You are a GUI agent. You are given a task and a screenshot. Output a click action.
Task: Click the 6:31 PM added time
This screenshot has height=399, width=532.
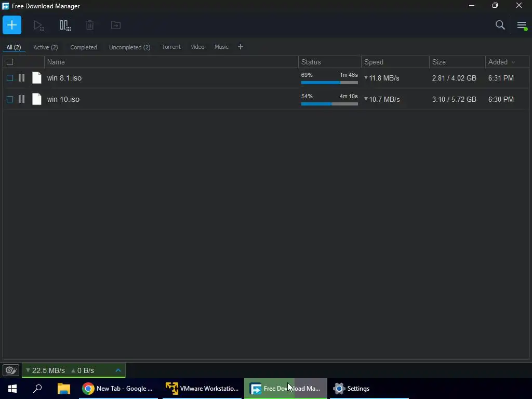coord(501,78)
